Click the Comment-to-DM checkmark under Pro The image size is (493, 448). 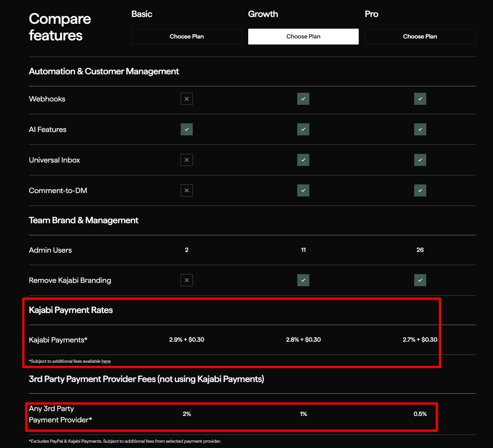[420, 190]
